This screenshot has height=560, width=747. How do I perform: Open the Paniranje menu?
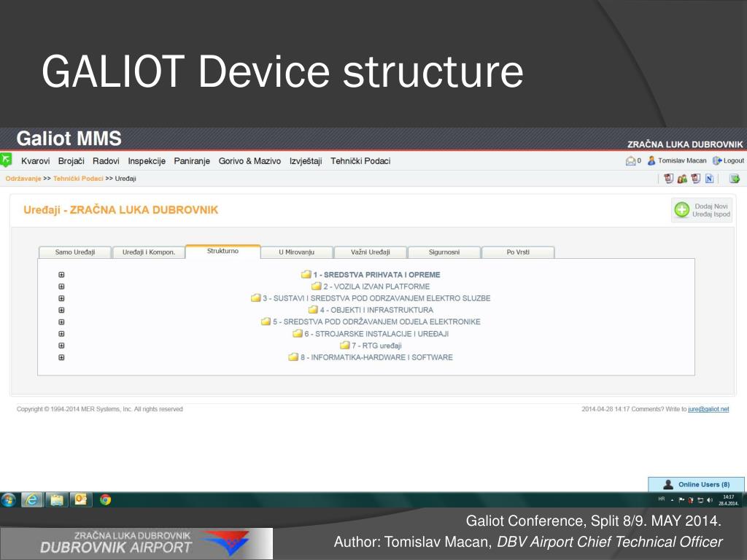coord(192,161)
